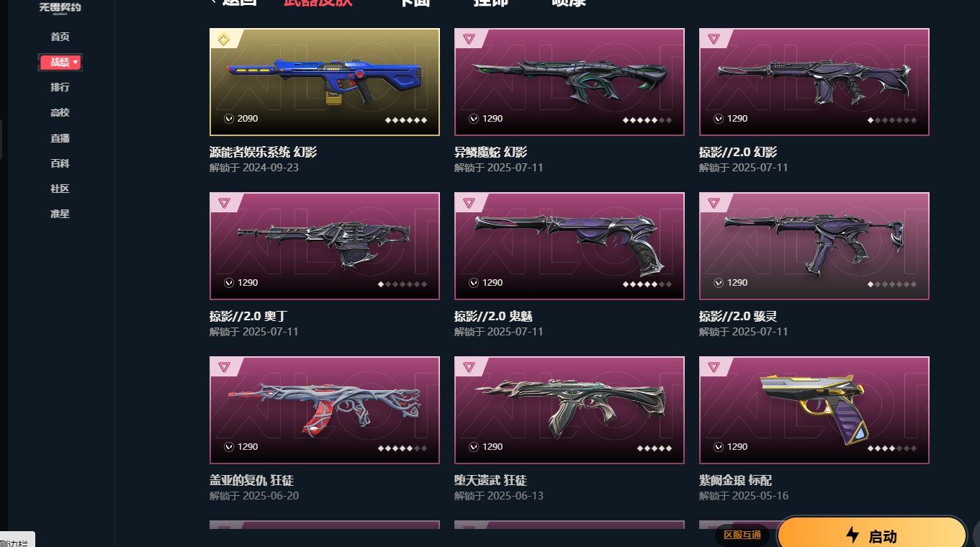Open the 堕天遗武 狂徒 skin thumbnail
The height and width of the screenshot is (547, 980).
(x=570, y=410)
